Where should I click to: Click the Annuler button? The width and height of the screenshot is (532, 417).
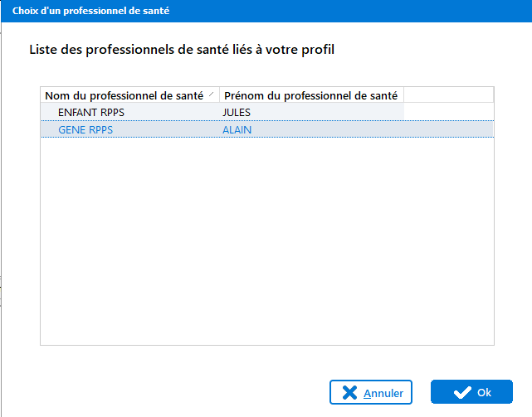tap(370, 392)
